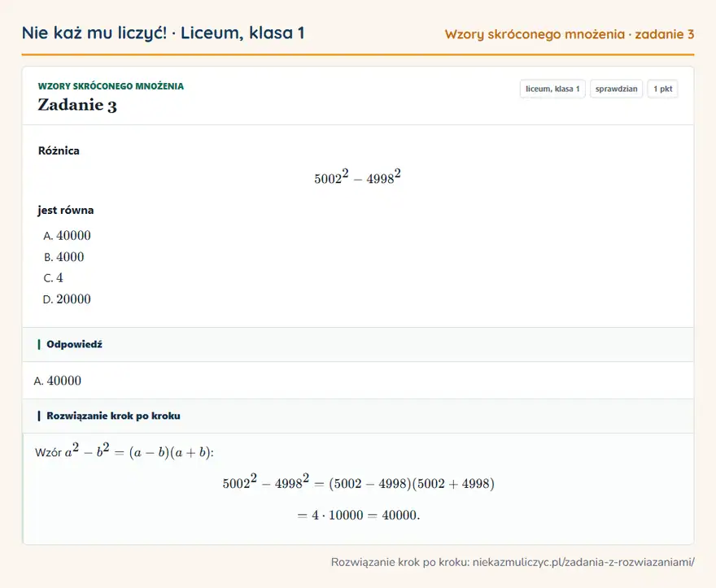Choose answer option D. 20000

(x=67, y=299)
